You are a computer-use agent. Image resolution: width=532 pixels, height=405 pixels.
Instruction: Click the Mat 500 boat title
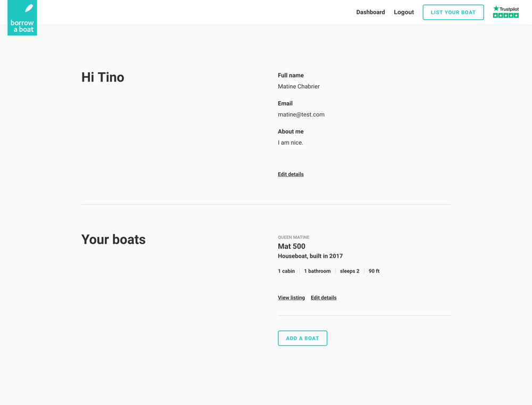coord(292,246)
